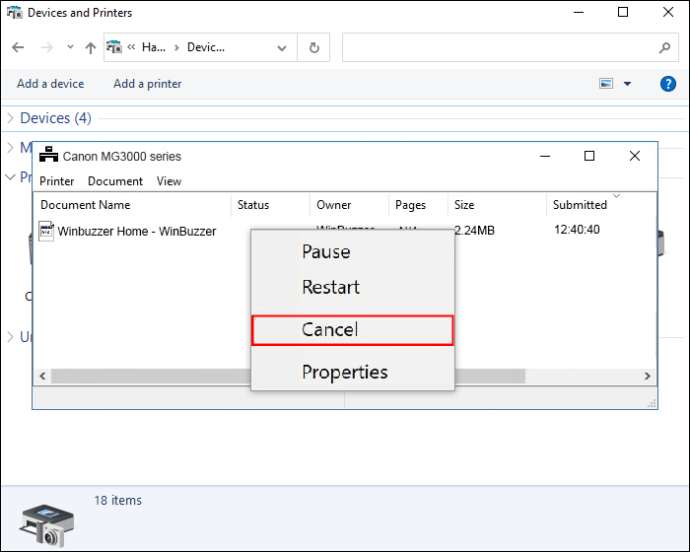Screen dimensions: 690x552
Task: Expand the Devices (4) group
Action: tap(11, 118)
